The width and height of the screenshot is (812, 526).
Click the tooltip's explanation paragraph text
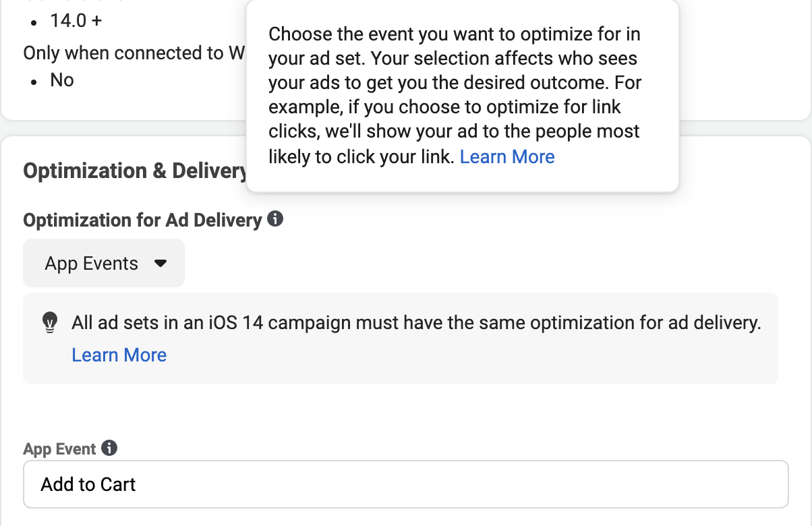click(x=453, y=94)
